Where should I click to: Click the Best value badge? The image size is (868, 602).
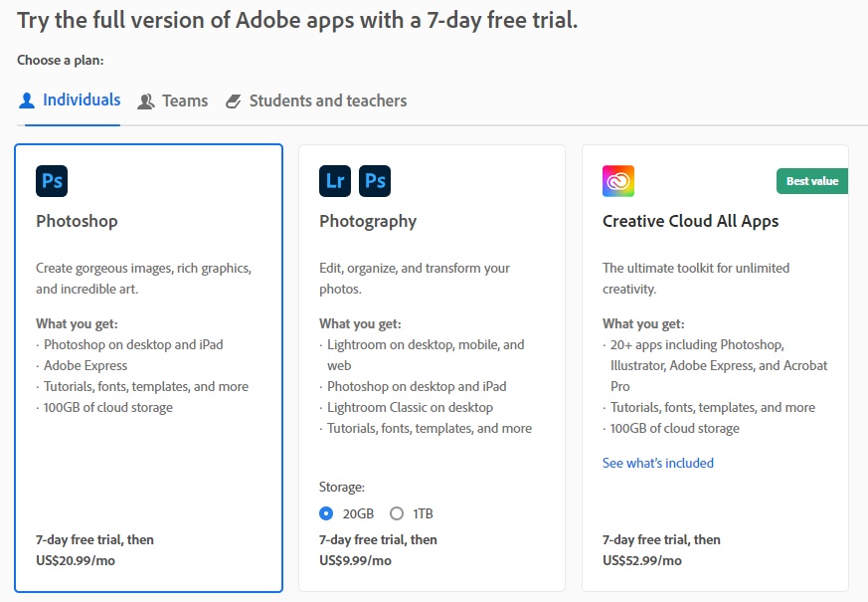(x=812, y=181)
